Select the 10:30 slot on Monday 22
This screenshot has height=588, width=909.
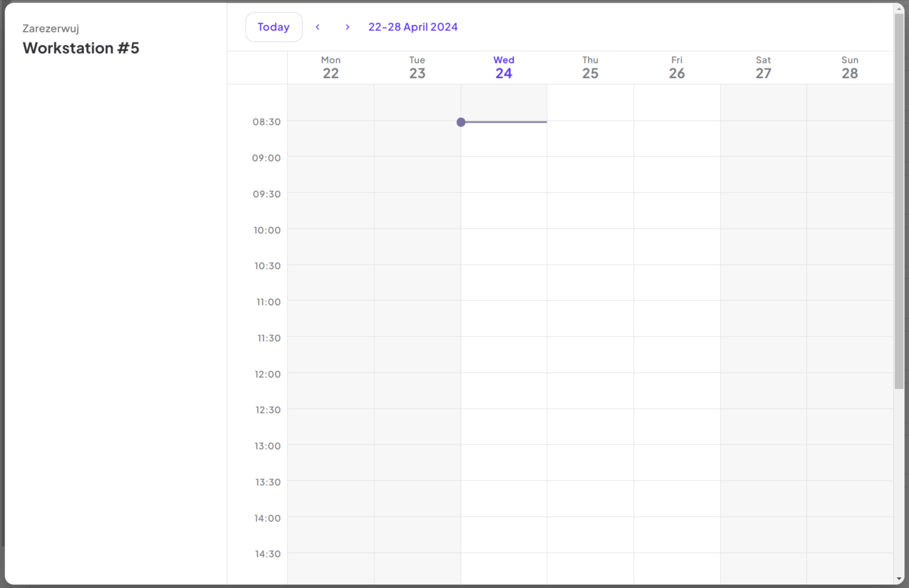(330, 284)
